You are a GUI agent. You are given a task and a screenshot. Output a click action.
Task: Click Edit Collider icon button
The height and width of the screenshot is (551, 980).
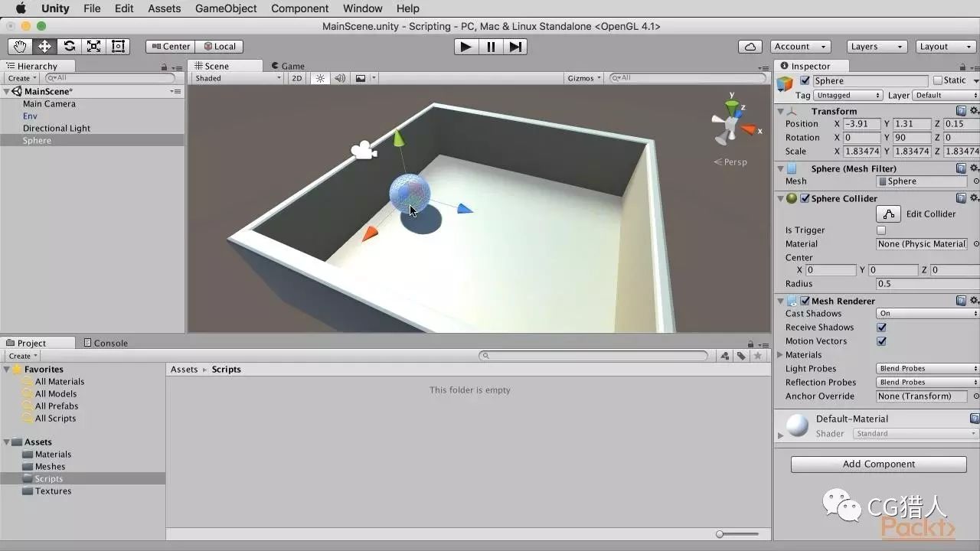click(888, 214)
